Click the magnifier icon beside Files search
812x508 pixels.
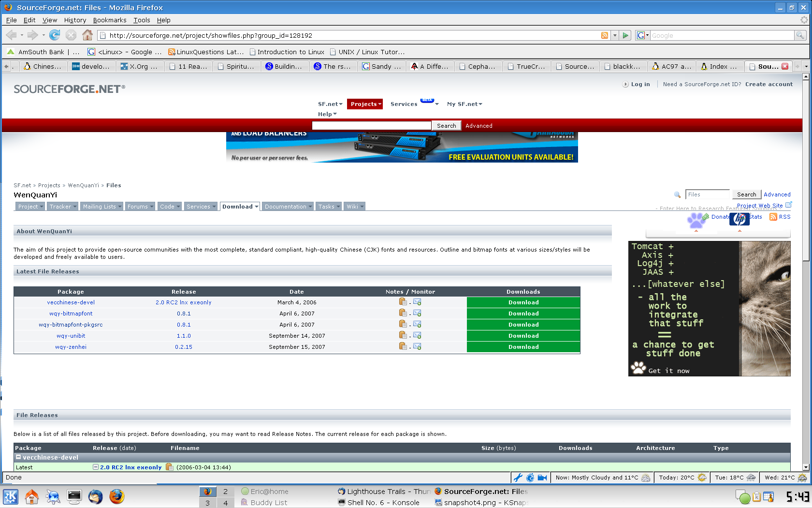(x=677, y=194)
